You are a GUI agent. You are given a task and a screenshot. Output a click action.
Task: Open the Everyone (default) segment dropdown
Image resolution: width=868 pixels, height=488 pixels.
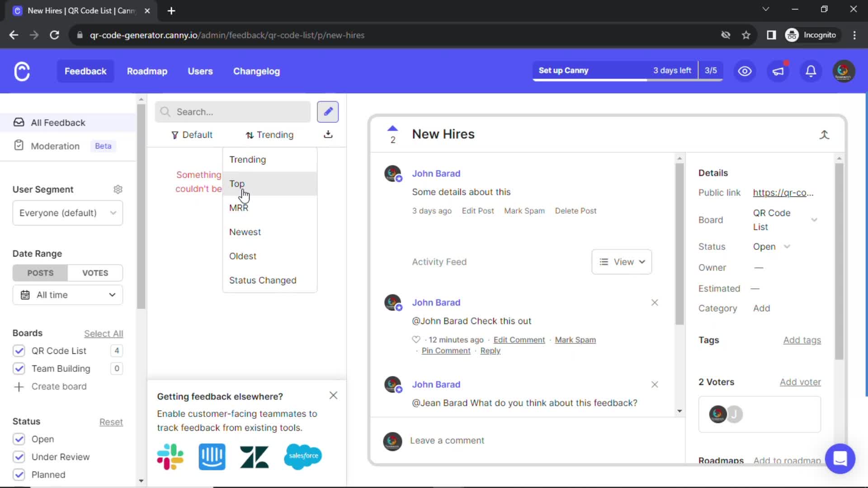pyautogui.click(x=68, y=213)
